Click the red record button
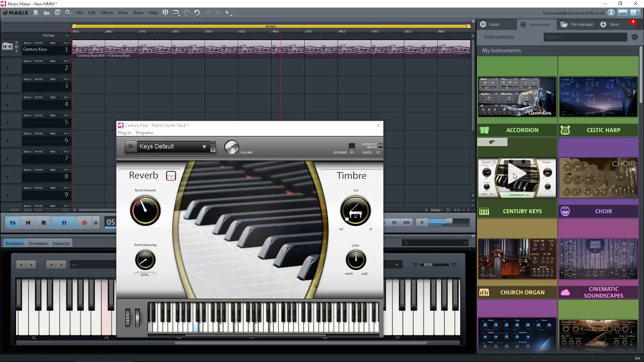The width and height of the screenshot is (644, 362). pyautogui.click(x=85, y=223)
